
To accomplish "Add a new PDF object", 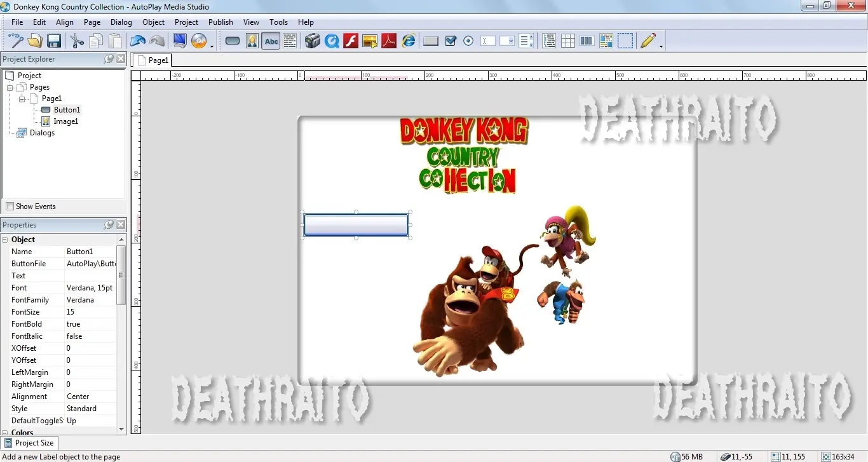I will (389, 41).
